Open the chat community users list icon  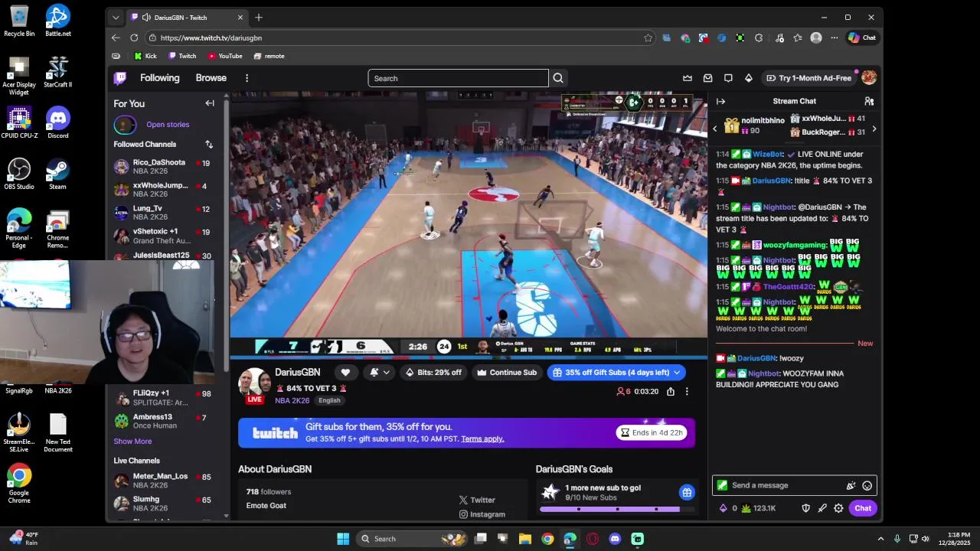869,101
